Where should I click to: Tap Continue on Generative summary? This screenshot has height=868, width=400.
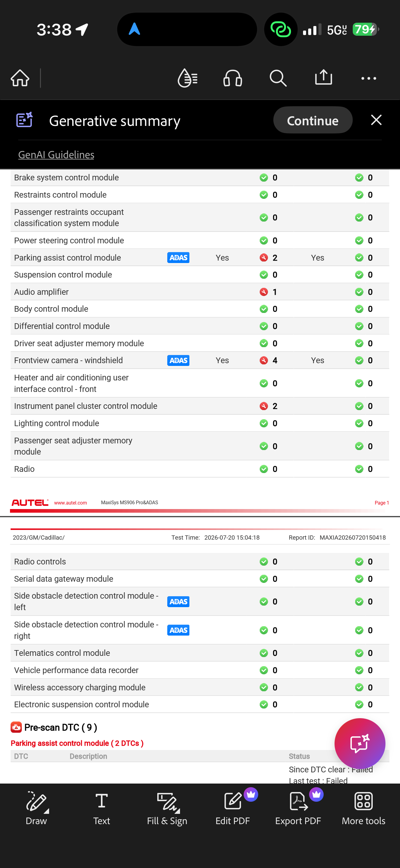tap(312, 120)
